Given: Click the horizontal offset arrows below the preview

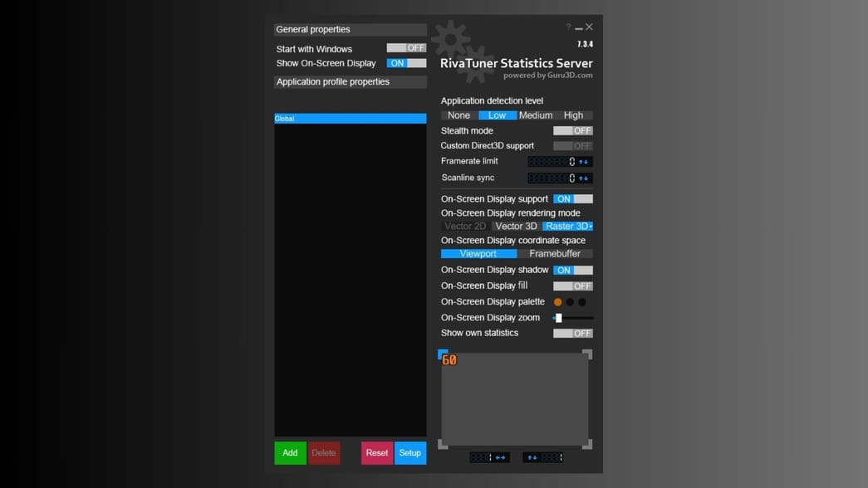Looking at the screenshot, I should point(499,457).
